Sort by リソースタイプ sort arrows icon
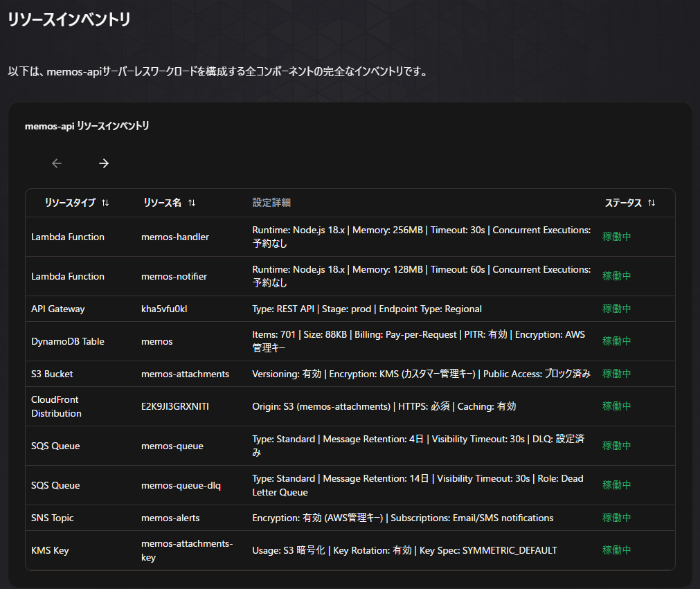The width and height of the screenshot is (700, 589). 105,203
